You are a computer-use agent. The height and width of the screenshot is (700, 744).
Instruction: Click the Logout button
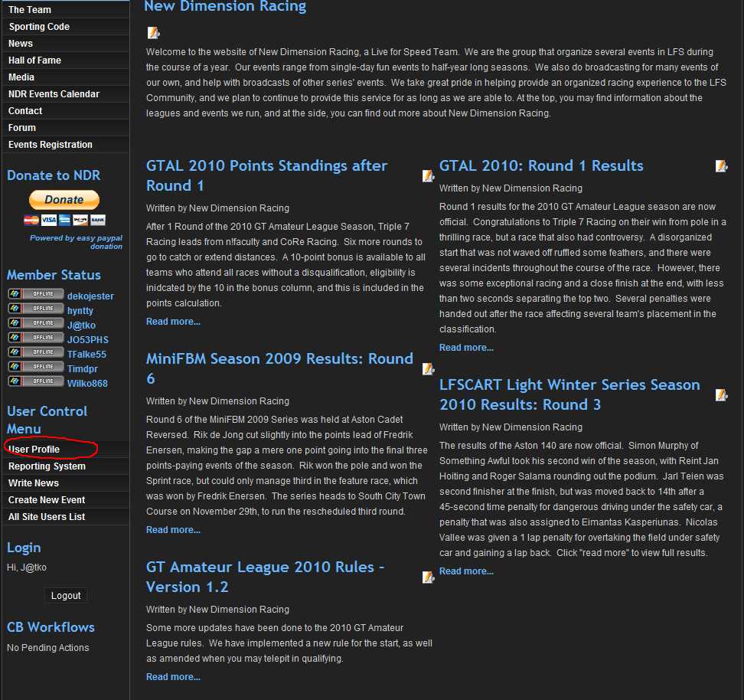pyautogui.click(x=66, y=596)
